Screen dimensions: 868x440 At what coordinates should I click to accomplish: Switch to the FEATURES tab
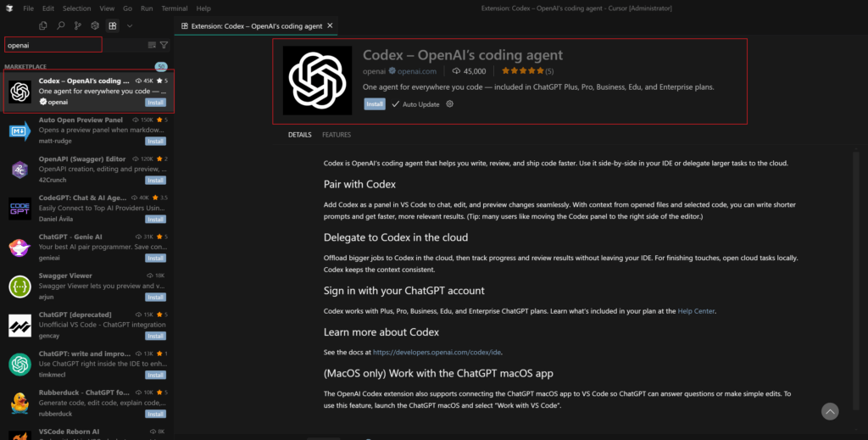[336, 135]
